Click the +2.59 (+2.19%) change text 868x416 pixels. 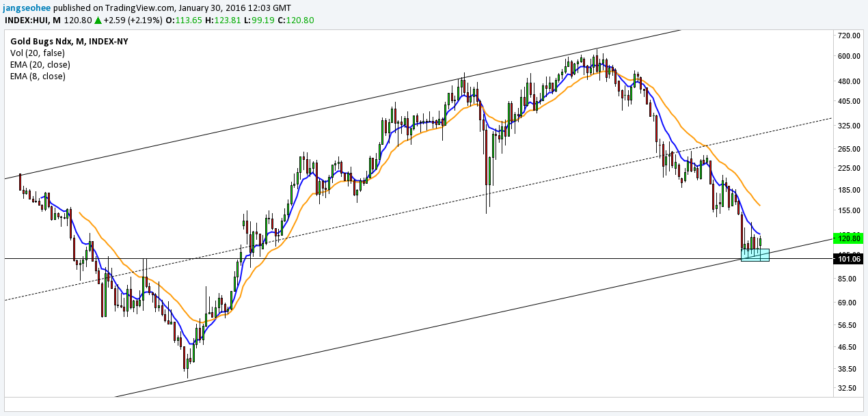pos(133,20)
